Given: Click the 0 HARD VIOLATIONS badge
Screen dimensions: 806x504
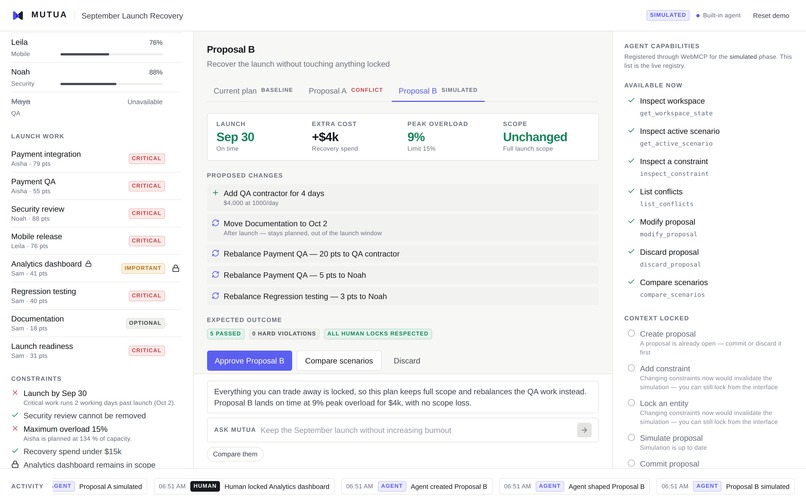Looking at the screenshot, I should pyautogui.click(x=284, y=334).
